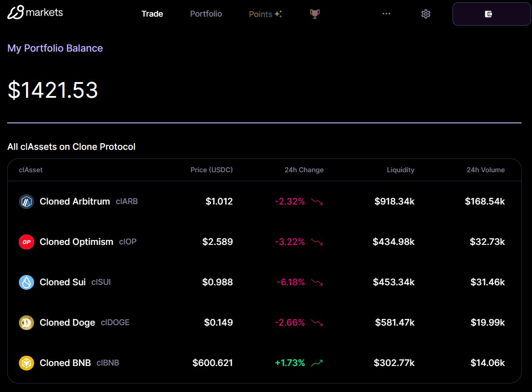Click the $0.149 price cell
Screen dimensions: 532x392
[219, 322]
